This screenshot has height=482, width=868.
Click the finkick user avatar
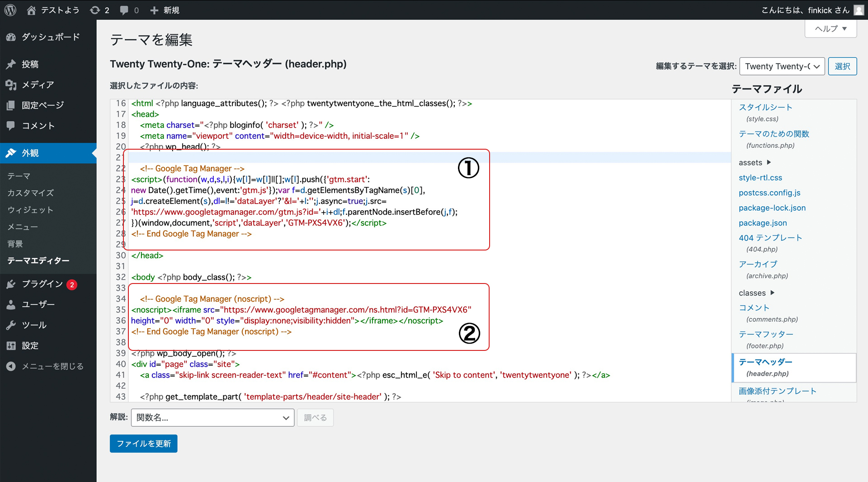[x=859, y=10]
